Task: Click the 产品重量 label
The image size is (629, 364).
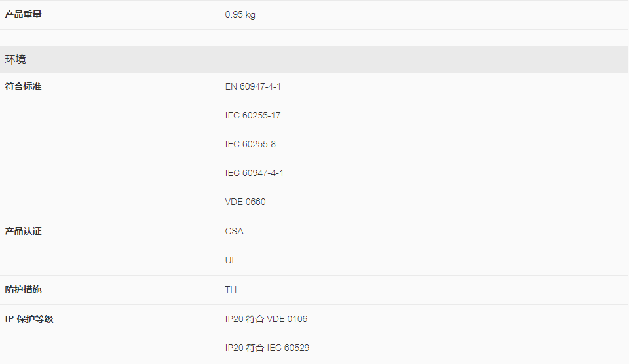Action: pyautogui.click(x=24, y=15)
